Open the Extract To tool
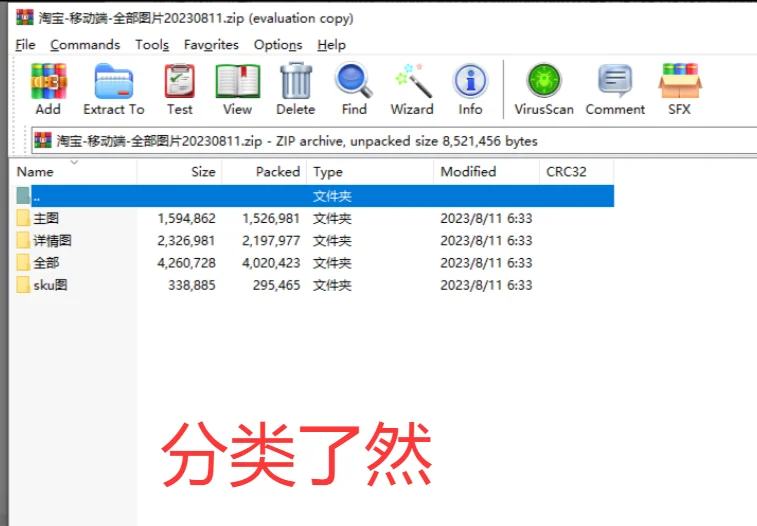757x526 pixels. pos(113,81)
